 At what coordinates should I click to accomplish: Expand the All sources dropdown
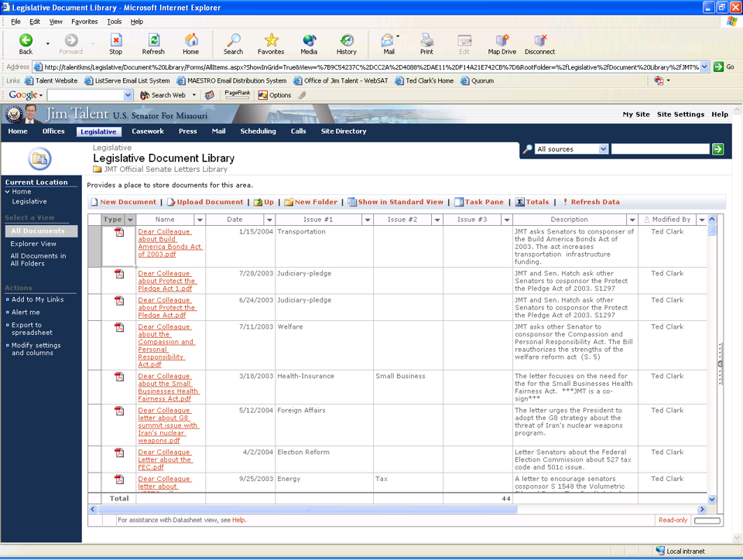tap(603, 149)
